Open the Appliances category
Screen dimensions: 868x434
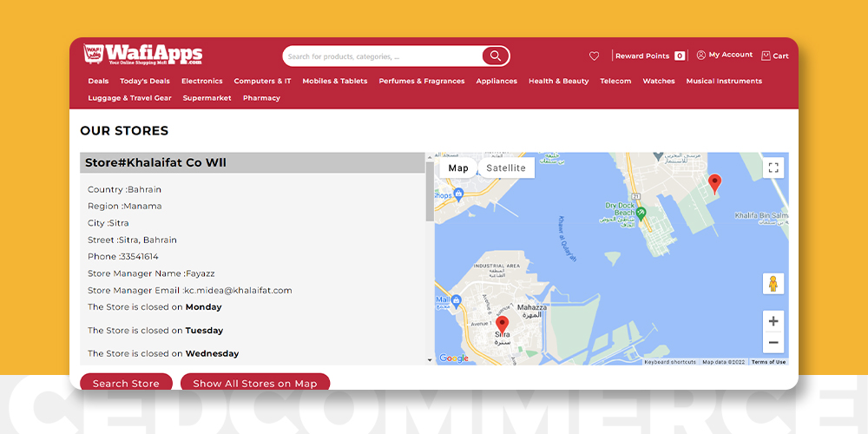(x=496, y=81)
